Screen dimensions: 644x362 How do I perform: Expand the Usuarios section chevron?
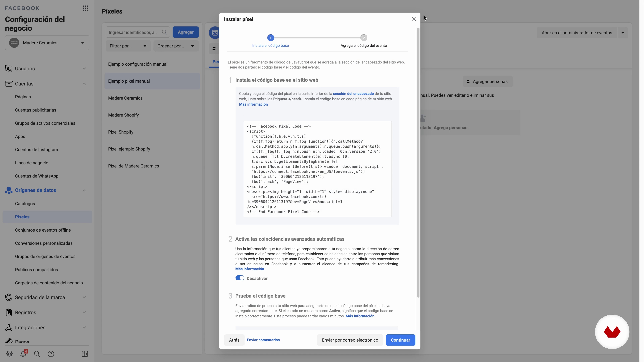point(84,68)
